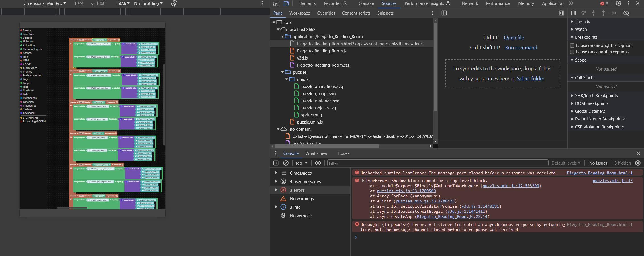Enable Pause on caught exceptions

572,52
